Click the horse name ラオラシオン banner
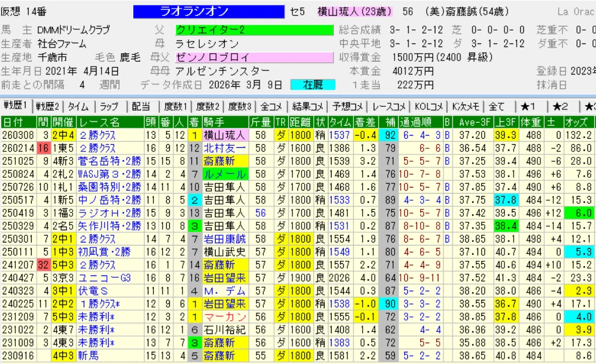This screenshot has width=596, height=364. 209,12
